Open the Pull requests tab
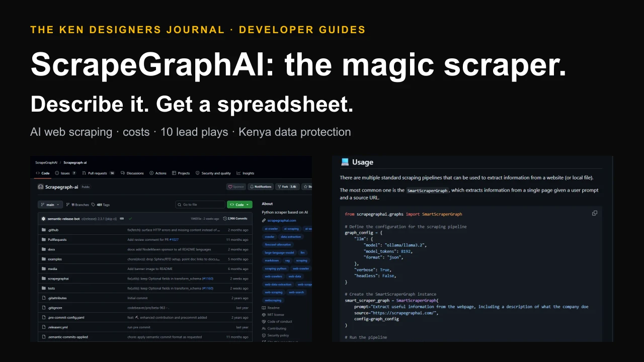The image size is (644, 362). click(x=99, y=173)
